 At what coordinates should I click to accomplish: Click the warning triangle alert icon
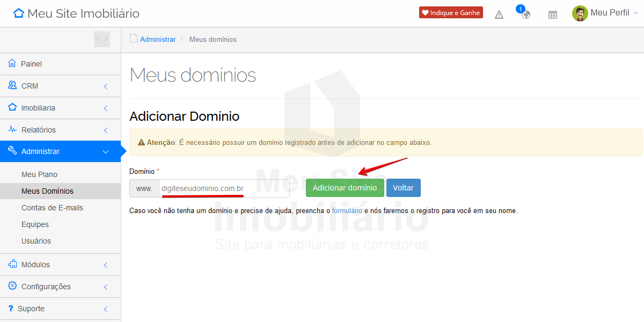pos(499,14)
